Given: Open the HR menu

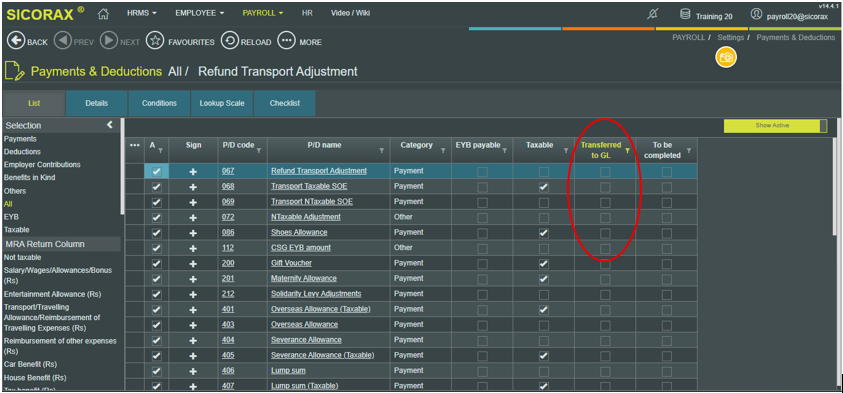Looking at the screenshot, I should 307,13.
